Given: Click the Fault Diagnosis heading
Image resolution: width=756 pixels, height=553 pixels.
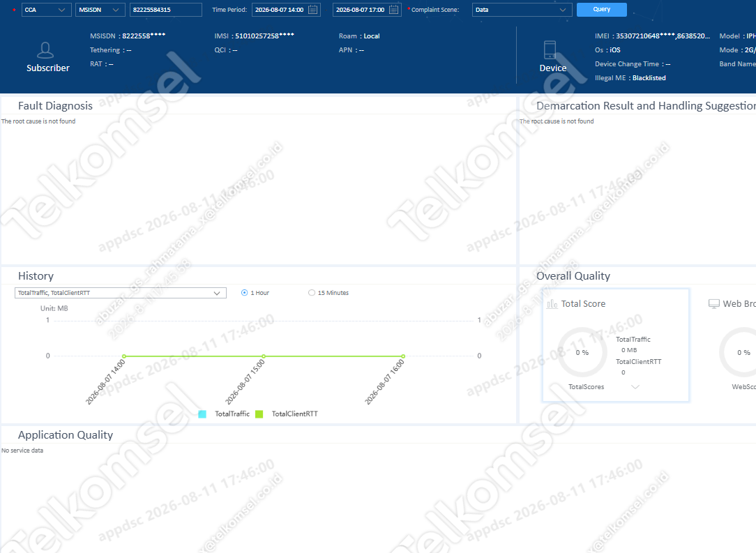Looking at the screenshot, I should [56, 105].
